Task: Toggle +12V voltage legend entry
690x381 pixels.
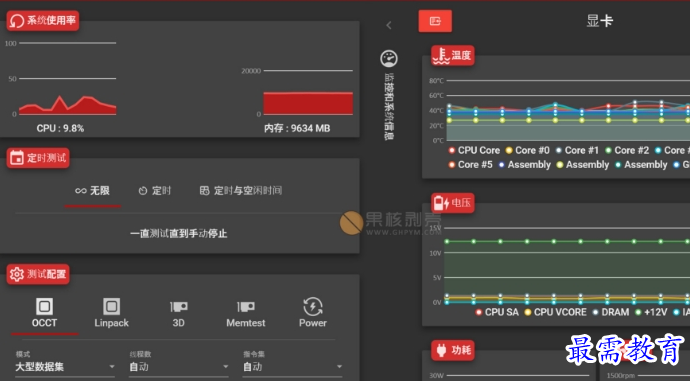Action: pyautogui.click(x=651, y=312)
